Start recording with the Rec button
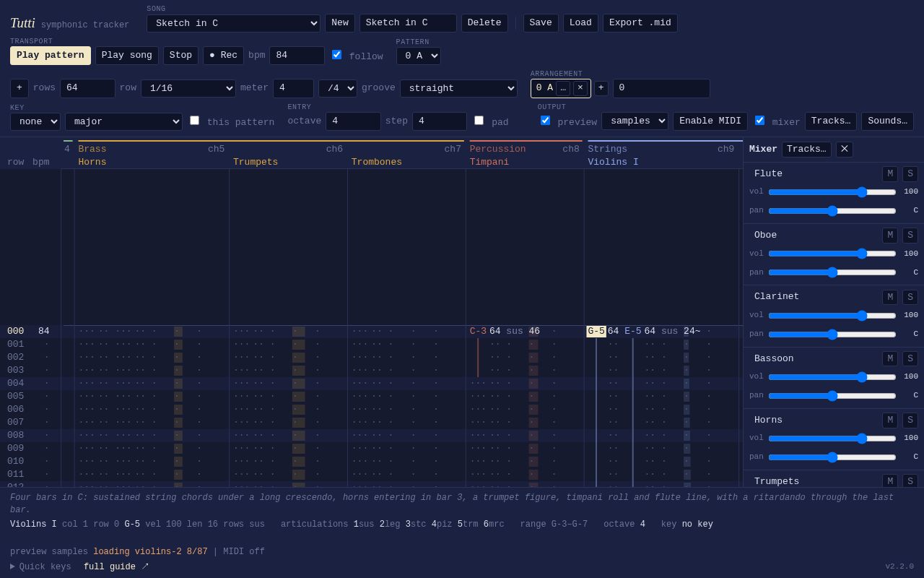 (x=223, y=56)
